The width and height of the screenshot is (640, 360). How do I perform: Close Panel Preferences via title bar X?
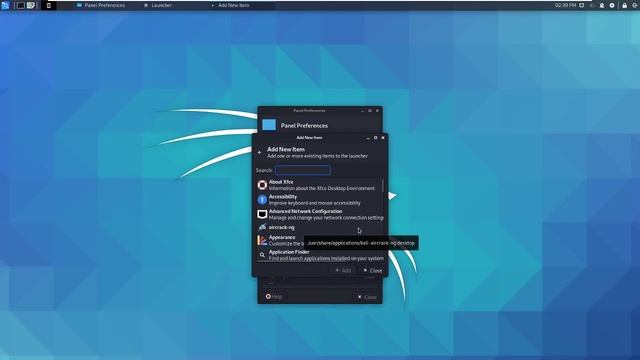[x=377, y=111]
